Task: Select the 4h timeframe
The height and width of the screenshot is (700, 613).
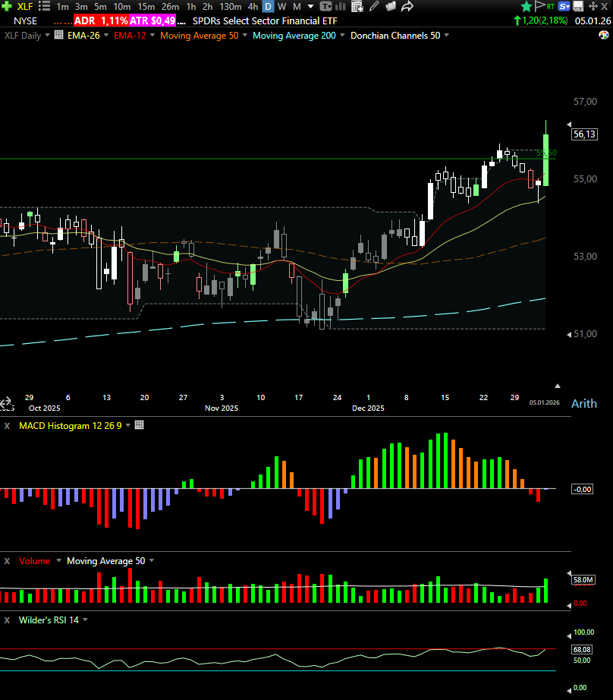Action: click(253, 7)
